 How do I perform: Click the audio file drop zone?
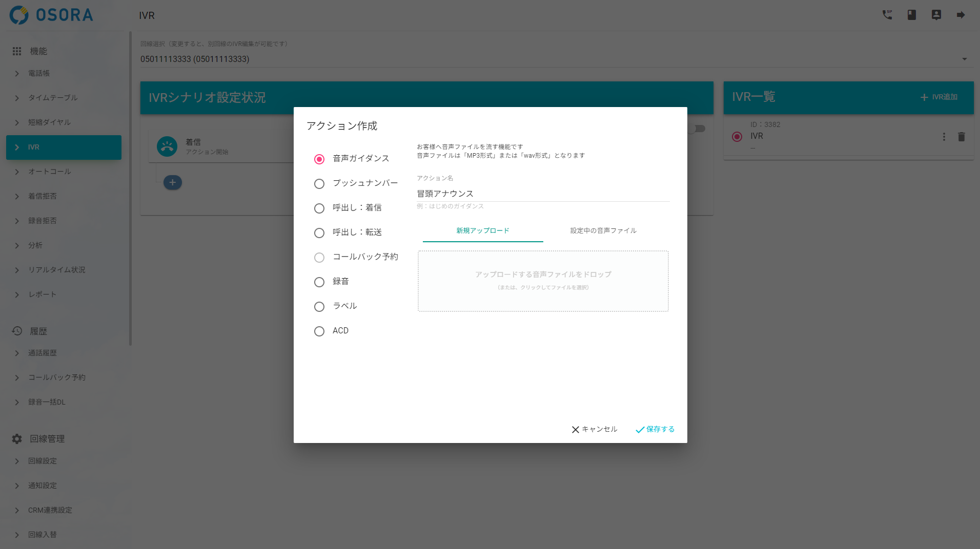point(543,281)
